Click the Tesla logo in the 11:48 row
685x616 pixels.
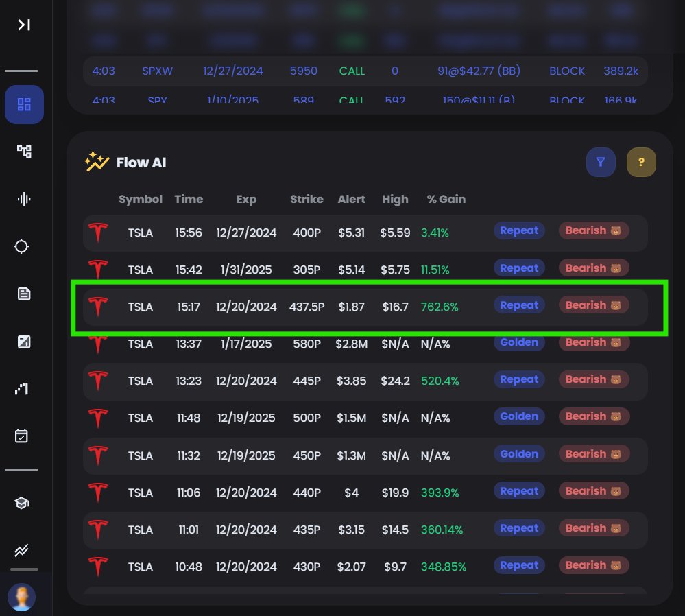coord(98,418)
